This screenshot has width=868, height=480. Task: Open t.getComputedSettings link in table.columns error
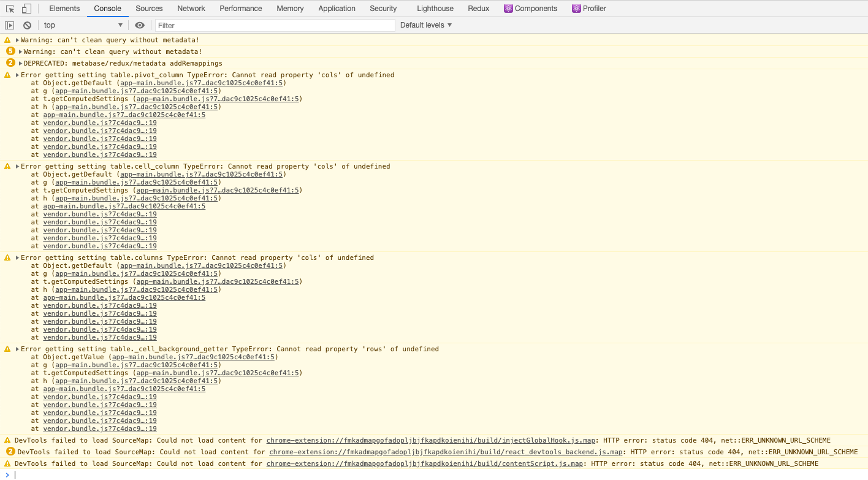pyautogui.click(x=218, y=281)
